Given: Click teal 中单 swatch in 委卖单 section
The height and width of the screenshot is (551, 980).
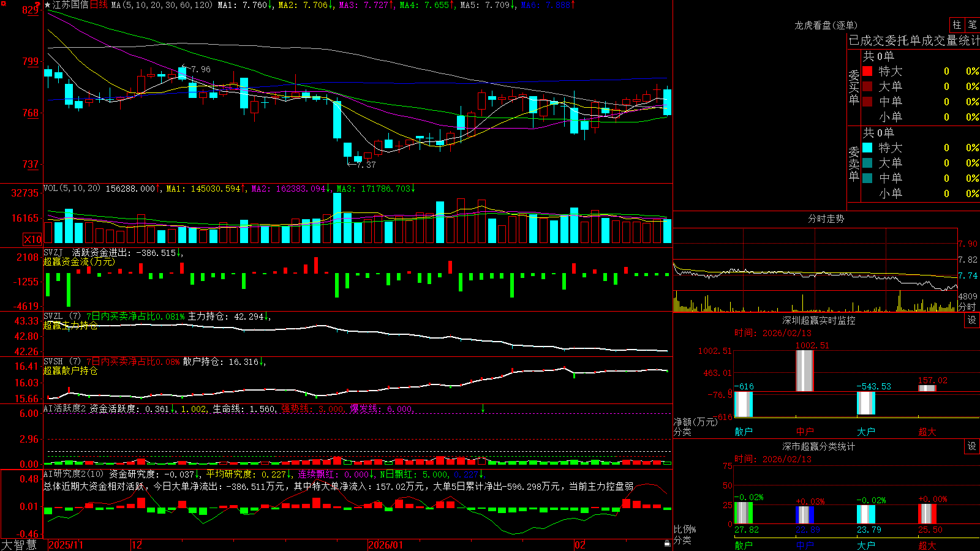Looking at the screenshot, I should (x=867, y=178).
